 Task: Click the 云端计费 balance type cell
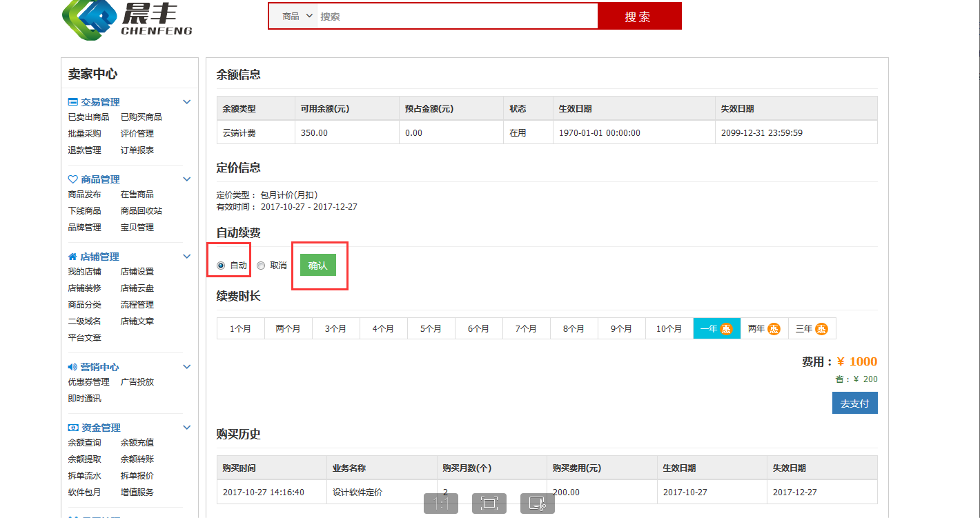coord(256,132)
